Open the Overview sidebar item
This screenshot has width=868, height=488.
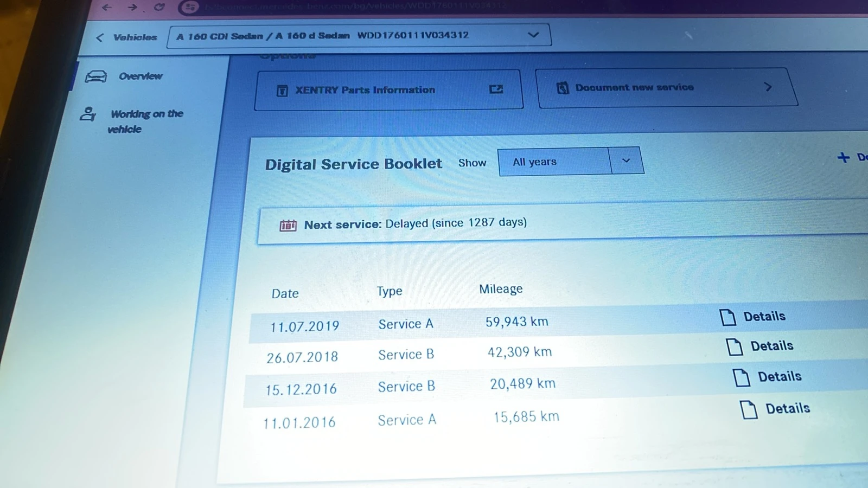point(124,76)
